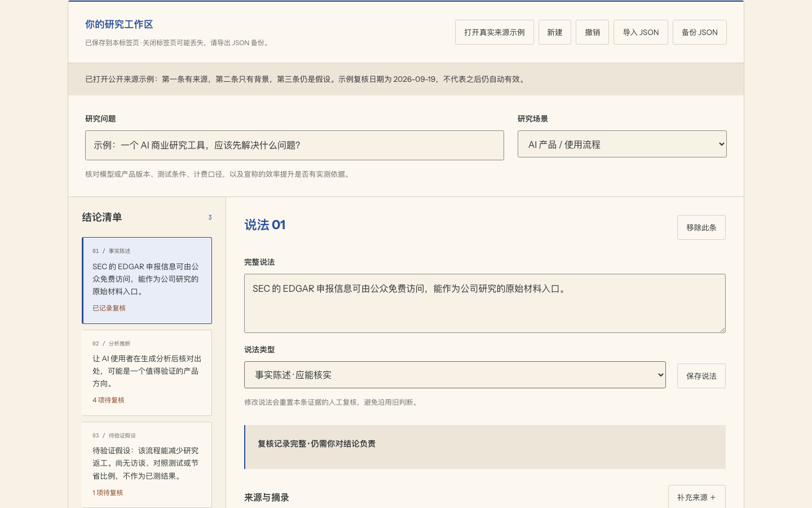
Task: Remove this claim with 移除此条
Action: [701, 227]
